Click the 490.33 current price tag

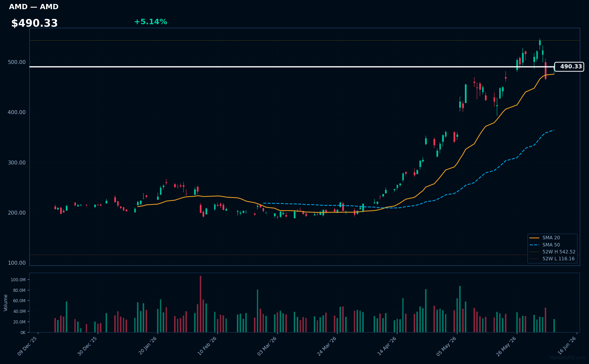click(569, 67)
